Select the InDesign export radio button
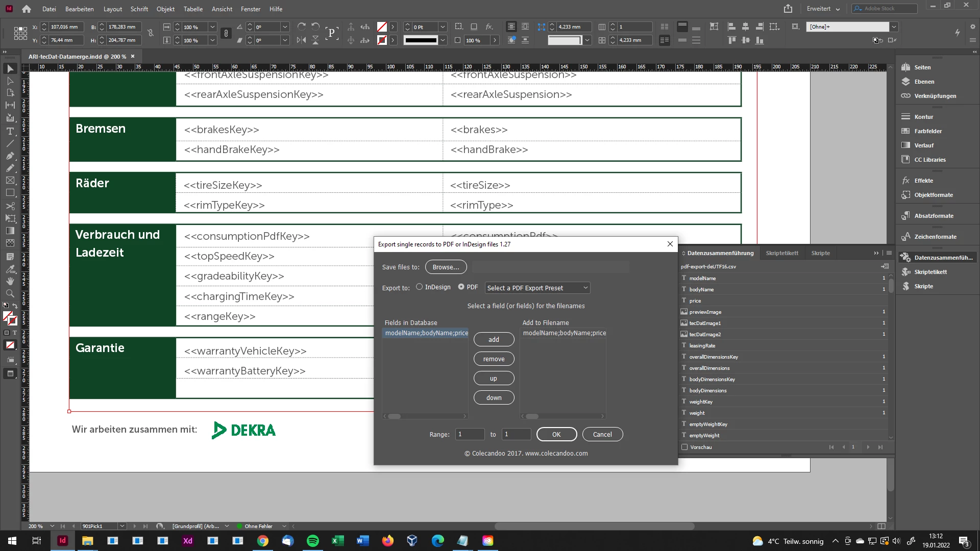Image resolution: width=980 pixels, height=551 pixels. [419, 287]
